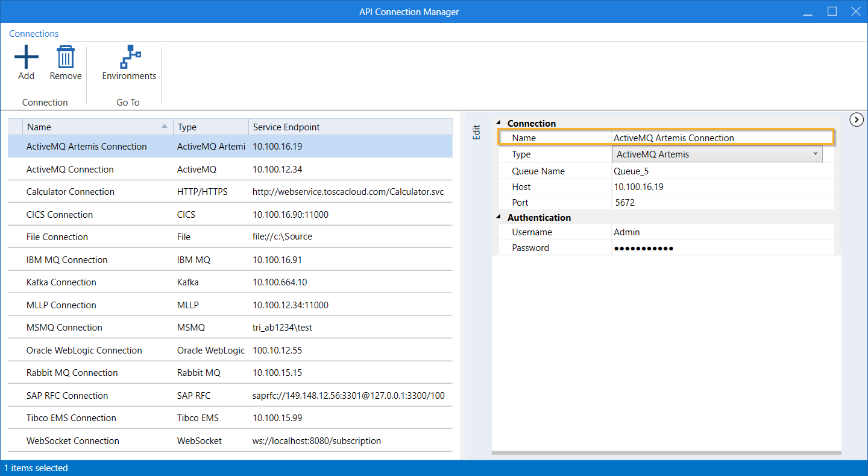Click the vertical Edit tab
This screenshot has width=868, height=476.
(477, 132)
